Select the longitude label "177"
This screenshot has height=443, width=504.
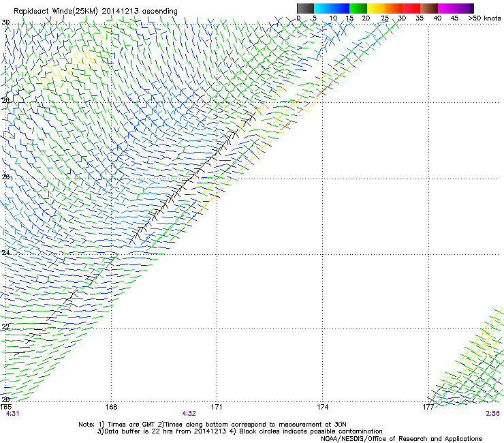[428, 407]
